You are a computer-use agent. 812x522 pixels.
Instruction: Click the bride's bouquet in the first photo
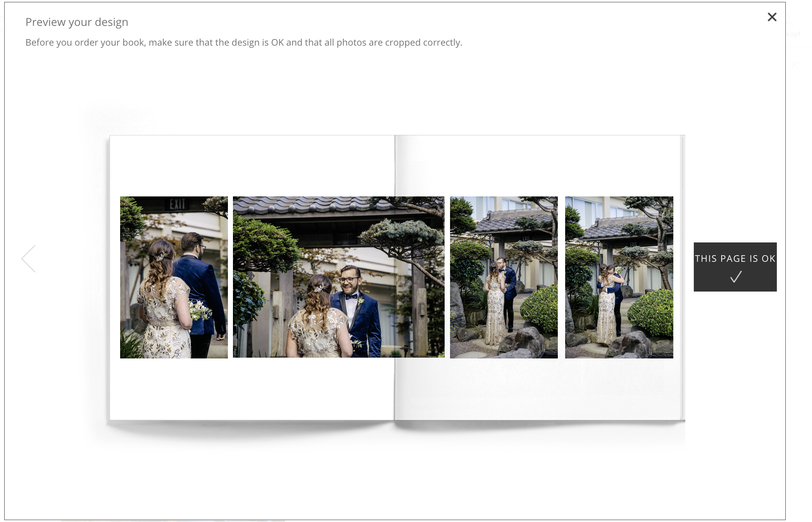[199, 310]
